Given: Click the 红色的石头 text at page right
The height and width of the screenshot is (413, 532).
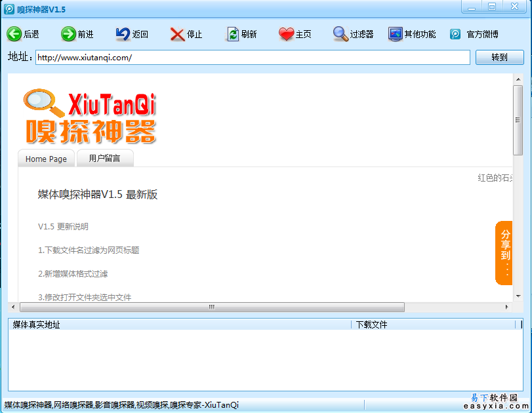Looking at the screenshot, I should click(x=495, y=178).
